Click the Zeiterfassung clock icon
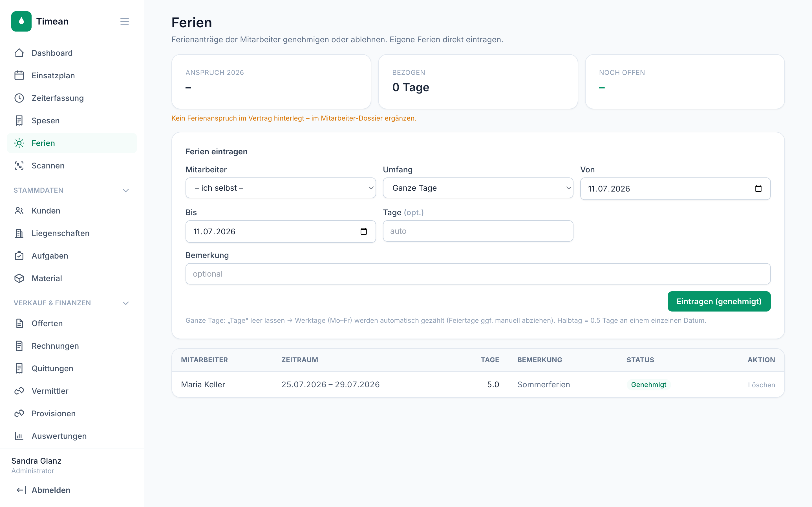The height and width of the screenshot is (507, 812). click(x=19, y=98)
